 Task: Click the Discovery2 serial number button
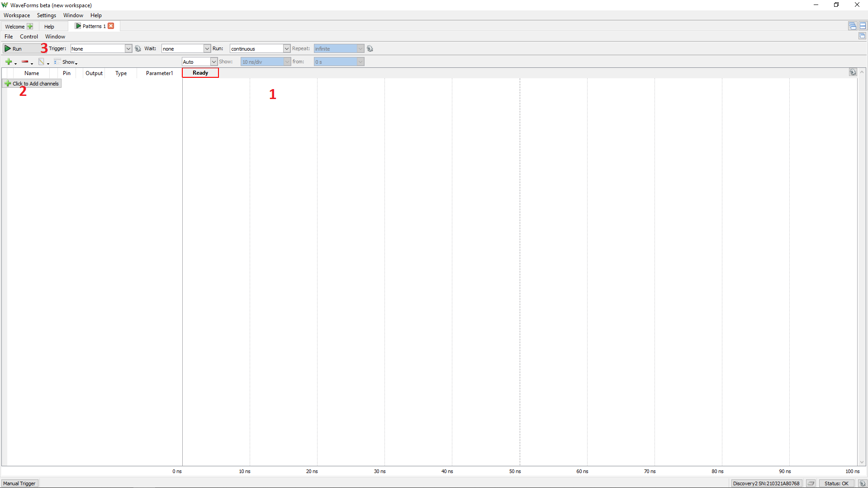coord(766,483)
